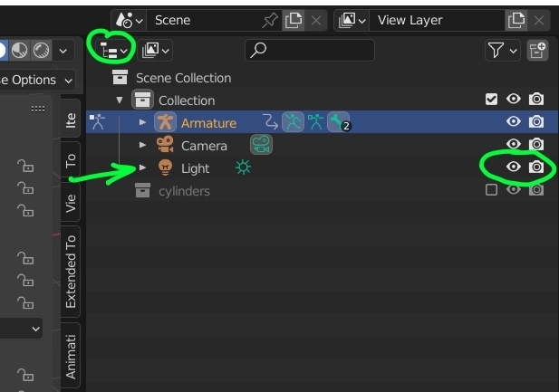559x392 pixels.
Task: Select the Camera name text
Action: point(204,146)
